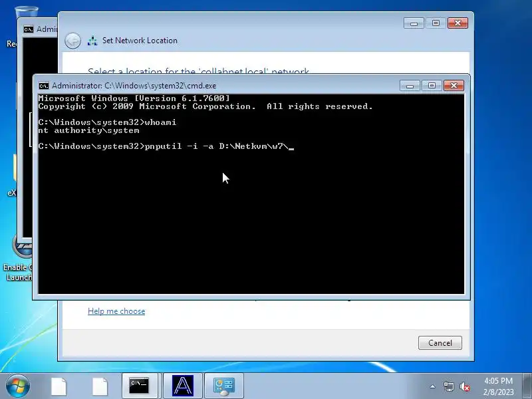Click the whoami command line

pyautogui.click(x=107, y=122)
